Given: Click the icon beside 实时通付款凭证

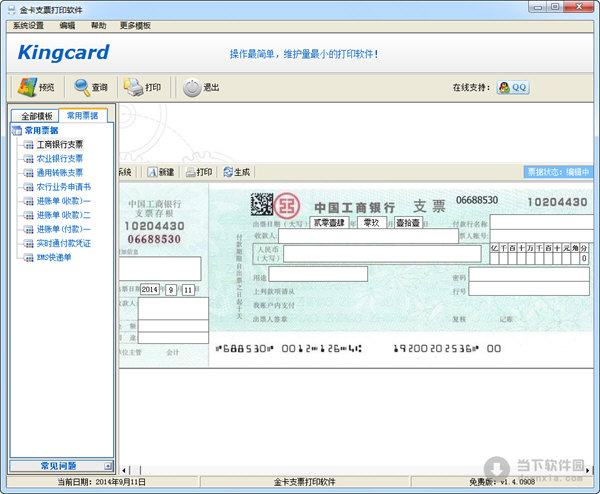Looking at the screenshot, I should pos(29,244).
